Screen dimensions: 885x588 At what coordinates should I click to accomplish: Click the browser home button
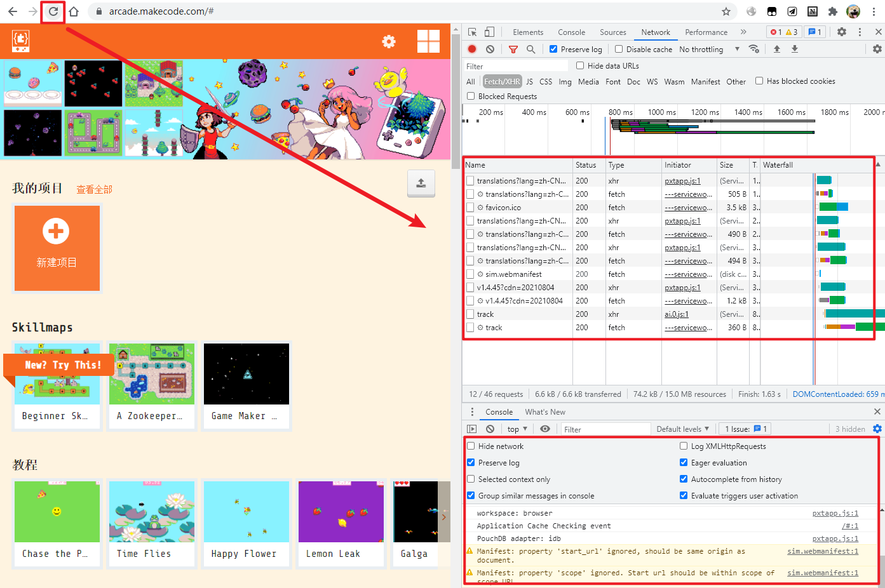(x=74, y=11)
